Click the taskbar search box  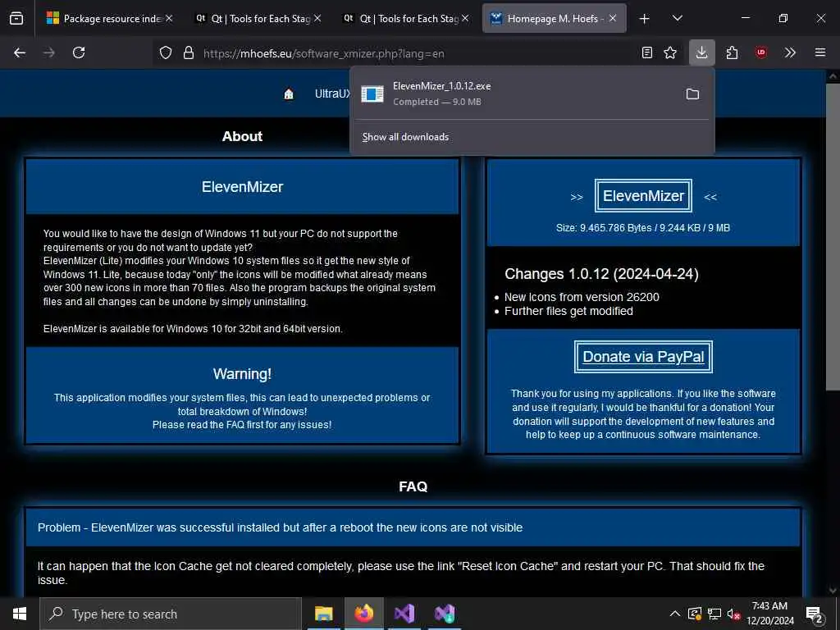tap(171, 614)
